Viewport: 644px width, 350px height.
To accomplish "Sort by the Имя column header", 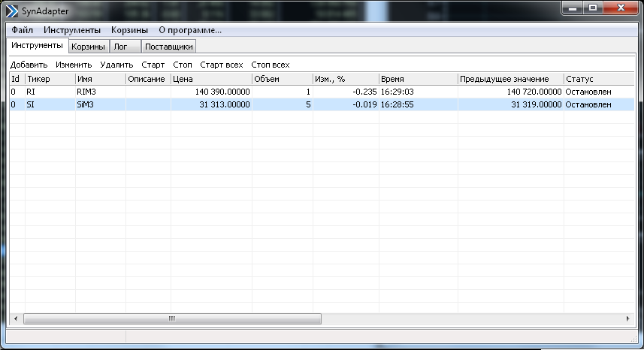I will 101,79.
